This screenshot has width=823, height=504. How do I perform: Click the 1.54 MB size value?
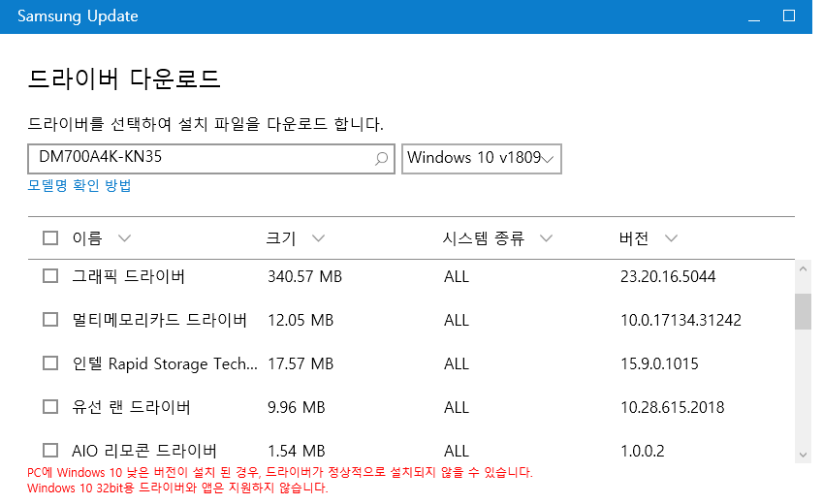click(297, 451)
